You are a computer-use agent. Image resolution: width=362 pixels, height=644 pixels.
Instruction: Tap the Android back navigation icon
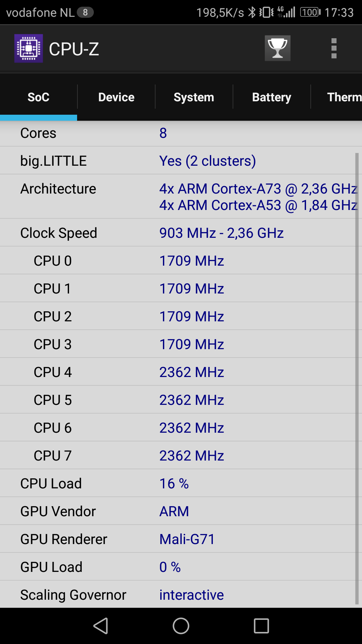tap(101, 626)
